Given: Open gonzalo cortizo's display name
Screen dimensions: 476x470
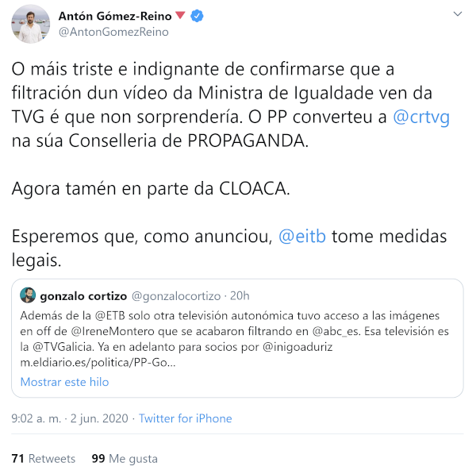Looking at the screenshot, I should tap(83, 295).
